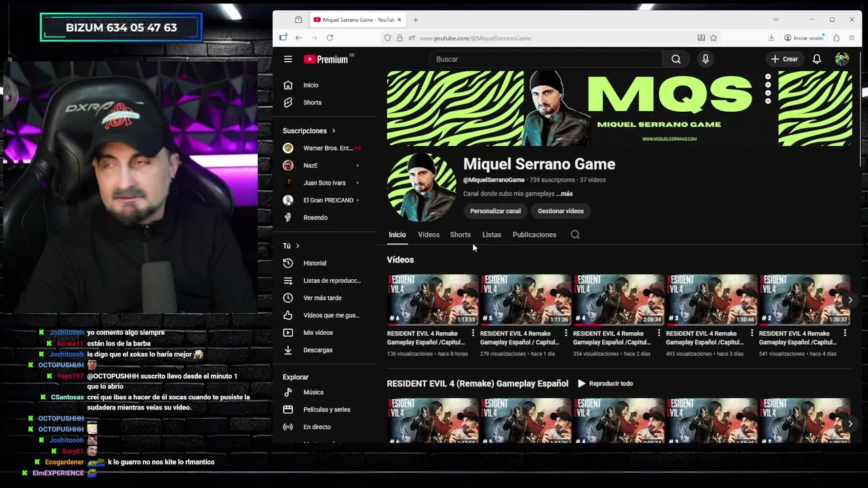Open the YouTube hamburger guide menu
The height and width of the screenshot is (488, 868).
coord(288,59)
